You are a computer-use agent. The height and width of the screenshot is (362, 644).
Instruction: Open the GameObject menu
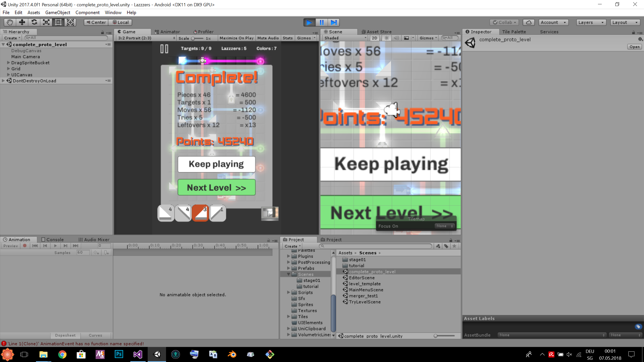58,12
